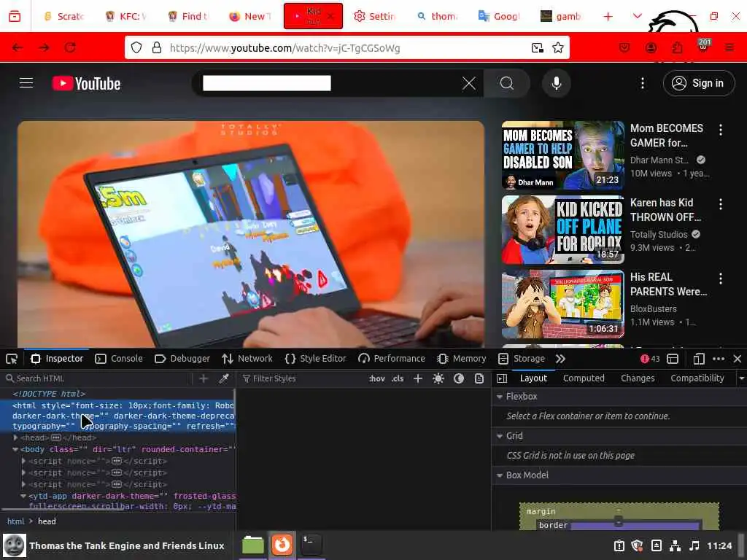747x560 pixels.
Task: Open the sidebar tabs overflow dropdown
Action: pos(741,378)
